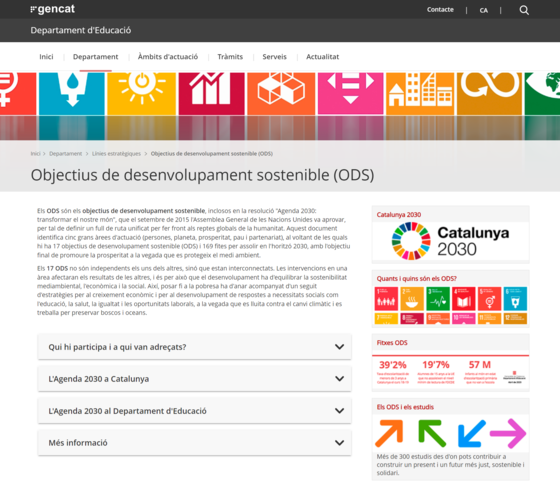Open the Àmbits d'actuació menu
This screenshot has height=487, width=560.
coord(168,57)
